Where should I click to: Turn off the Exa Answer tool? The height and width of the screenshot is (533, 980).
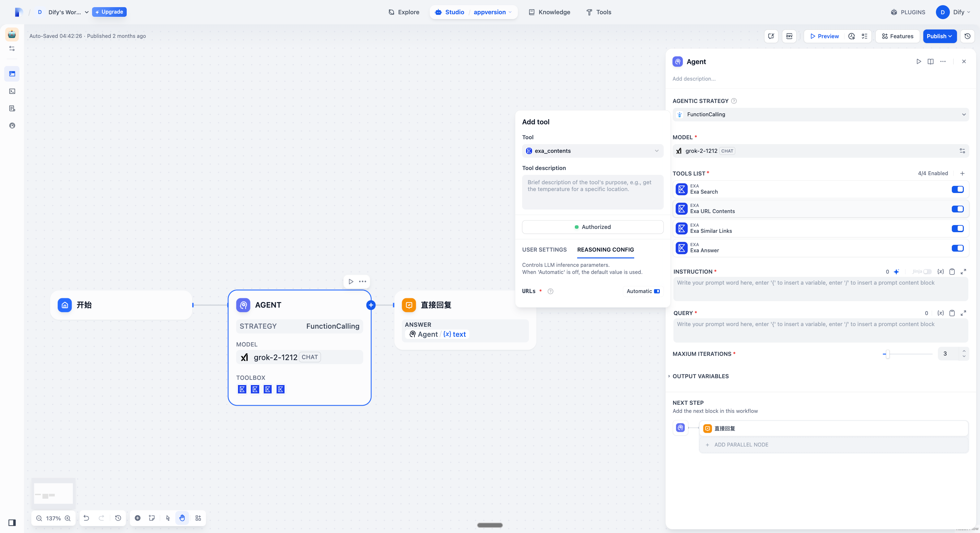[x=958, y=248]
